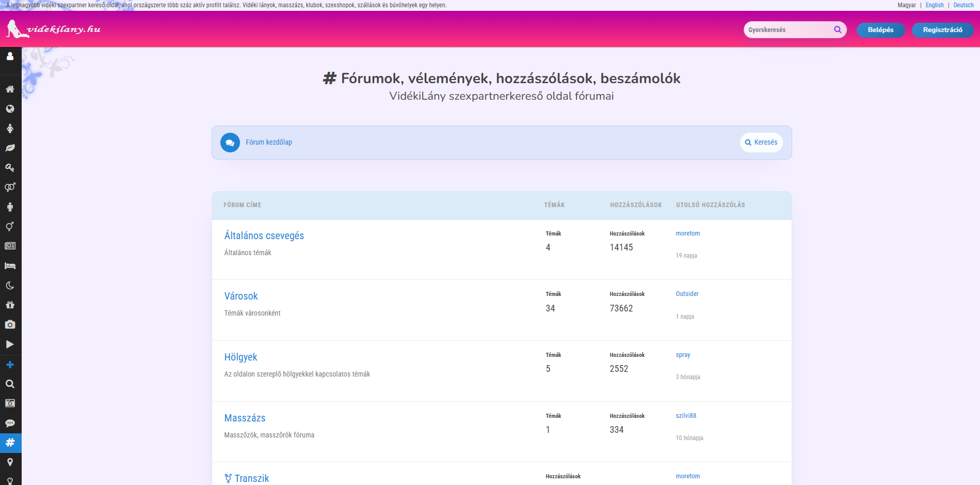Click the '19 napja' timestamp
The image size is (980, 485).
pos(686,256)
